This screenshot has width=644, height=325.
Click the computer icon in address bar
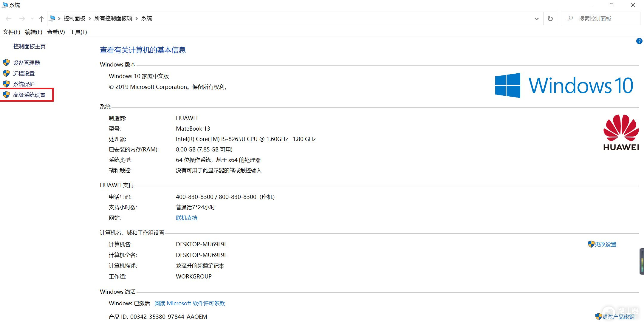click(52, 18)
